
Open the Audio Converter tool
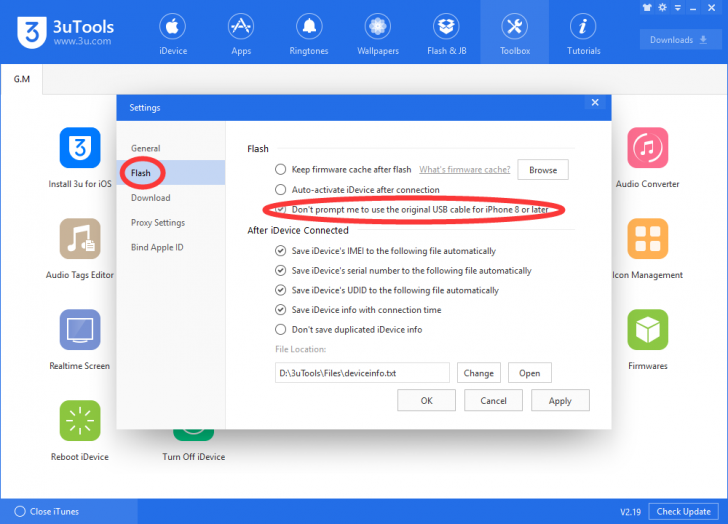coord(647,158)
